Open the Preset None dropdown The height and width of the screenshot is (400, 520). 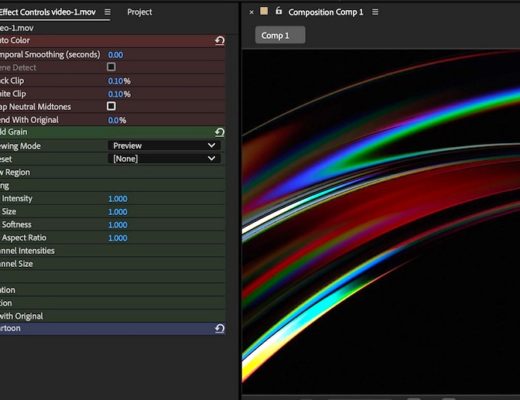pos(164,159)
